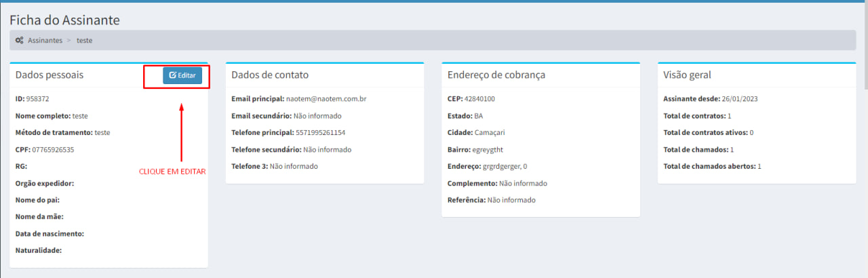The height and width of the screenshot is (278, 868).
Task: Select the 'teste' breadcrumb item
Action: point(84,41)
